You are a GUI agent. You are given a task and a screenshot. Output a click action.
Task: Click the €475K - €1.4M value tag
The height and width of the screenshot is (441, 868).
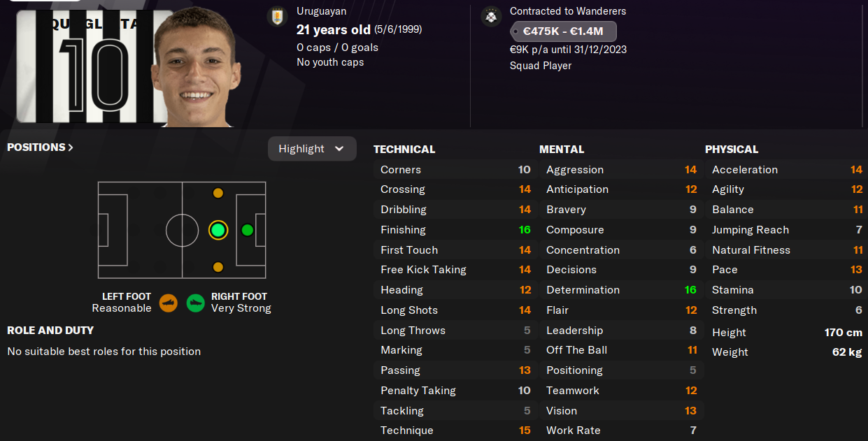click(563, 31)
